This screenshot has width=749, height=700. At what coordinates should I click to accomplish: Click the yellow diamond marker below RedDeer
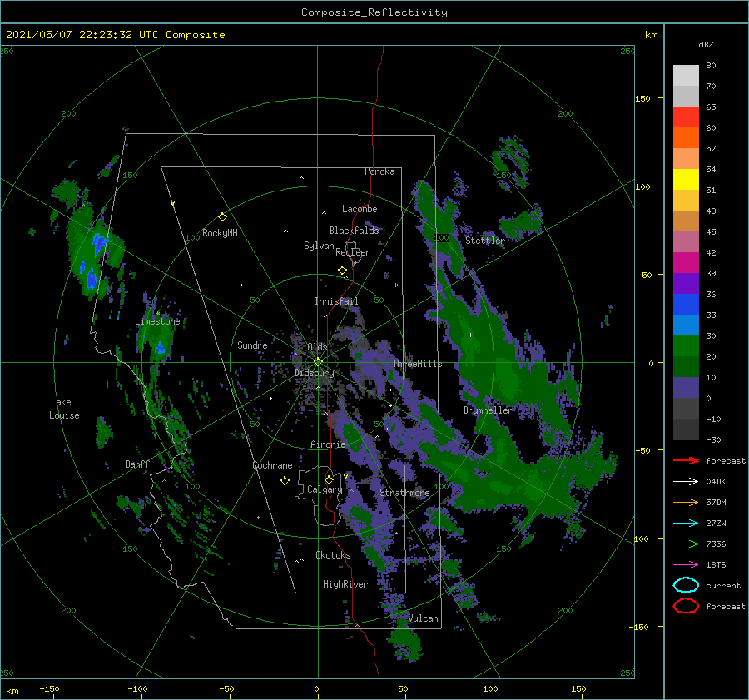tap(342, 271)
